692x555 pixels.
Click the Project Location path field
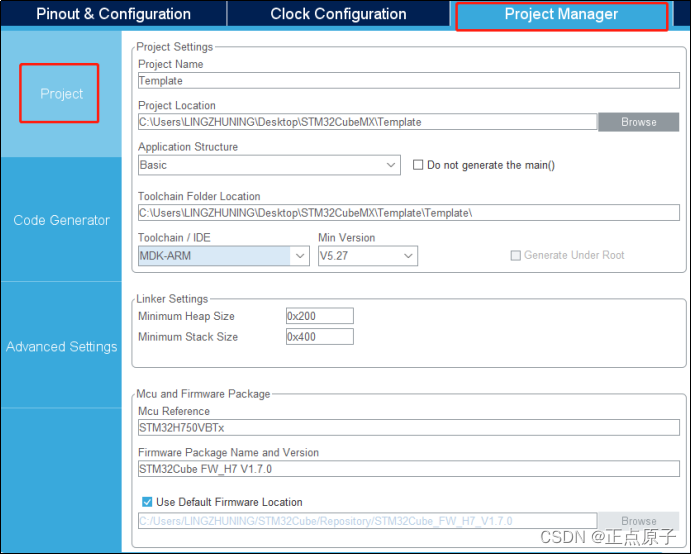tap(368, 122)
